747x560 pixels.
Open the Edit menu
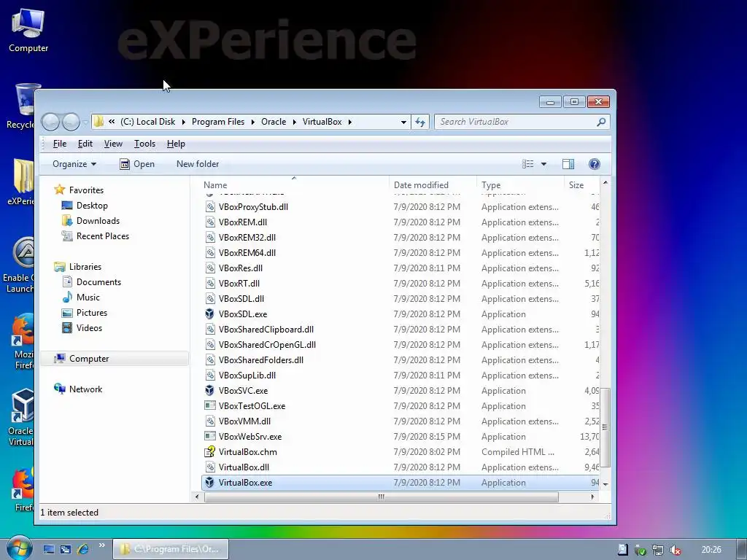click(85, 144)
